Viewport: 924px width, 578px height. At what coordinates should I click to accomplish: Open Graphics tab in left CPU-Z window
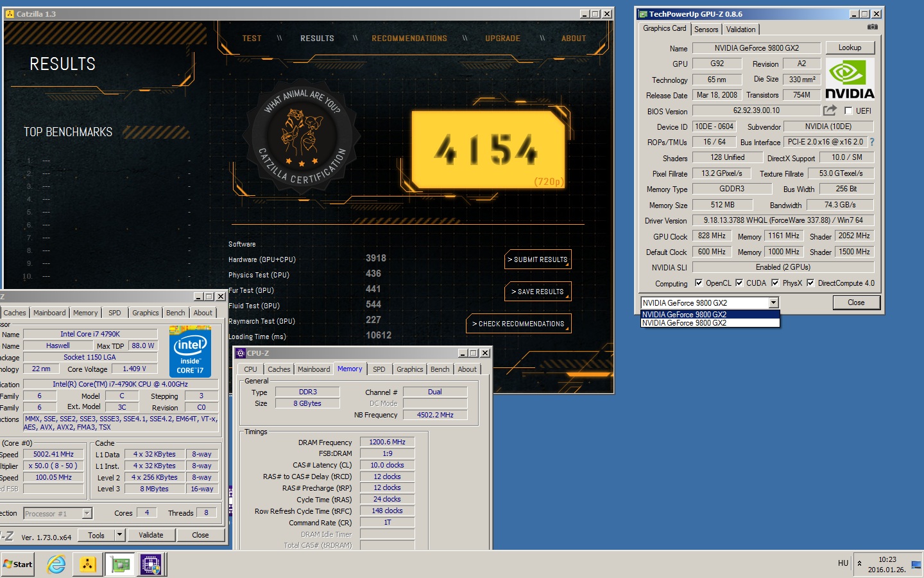146,313
